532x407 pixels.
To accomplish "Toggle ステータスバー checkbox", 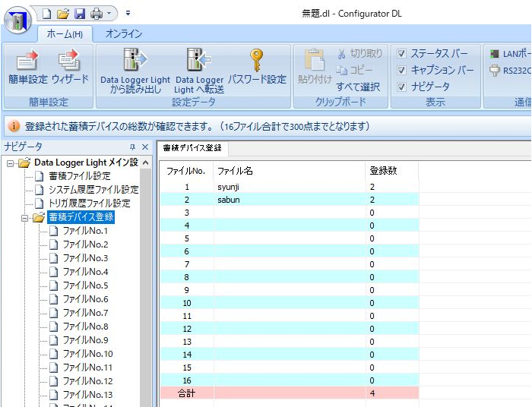I will tap(402, 54).
